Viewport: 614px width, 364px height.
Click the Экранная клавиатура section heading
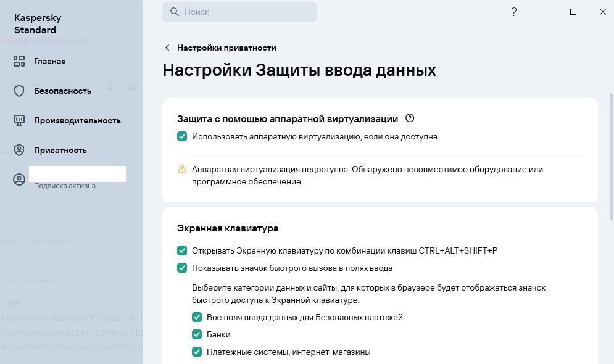coord(228,228)
